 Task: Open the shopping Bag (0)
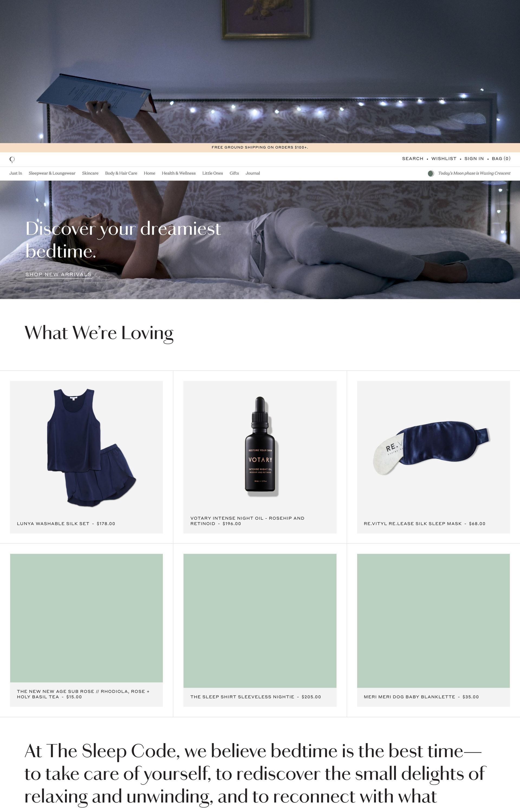tap(501, 159)
